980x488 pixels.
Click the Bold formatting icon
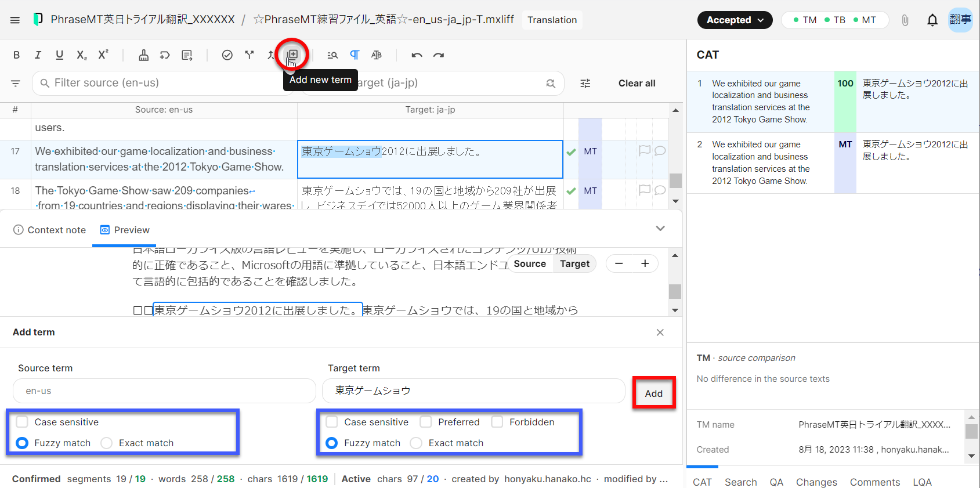point(16,55)
